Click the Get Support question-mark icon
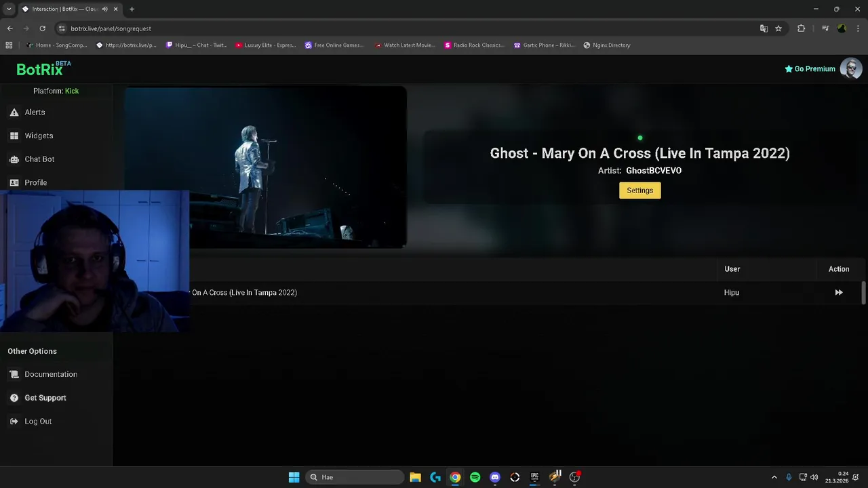 [14, 398]
